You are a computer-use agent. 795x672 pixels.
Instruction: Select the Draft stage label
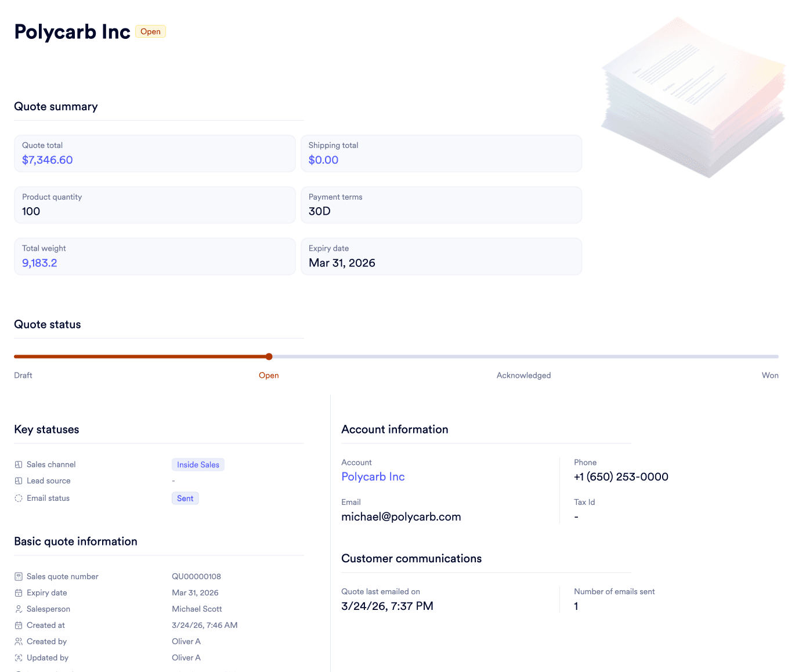point(23,375)
